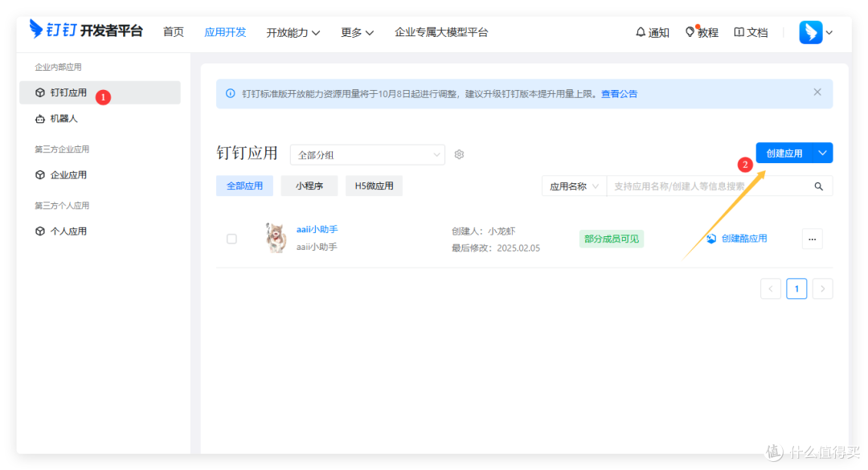Image resolution: width=868 pixels, height=470 pixels.
Task: Go to previous page arrow
Action: [x=771, y=289]
